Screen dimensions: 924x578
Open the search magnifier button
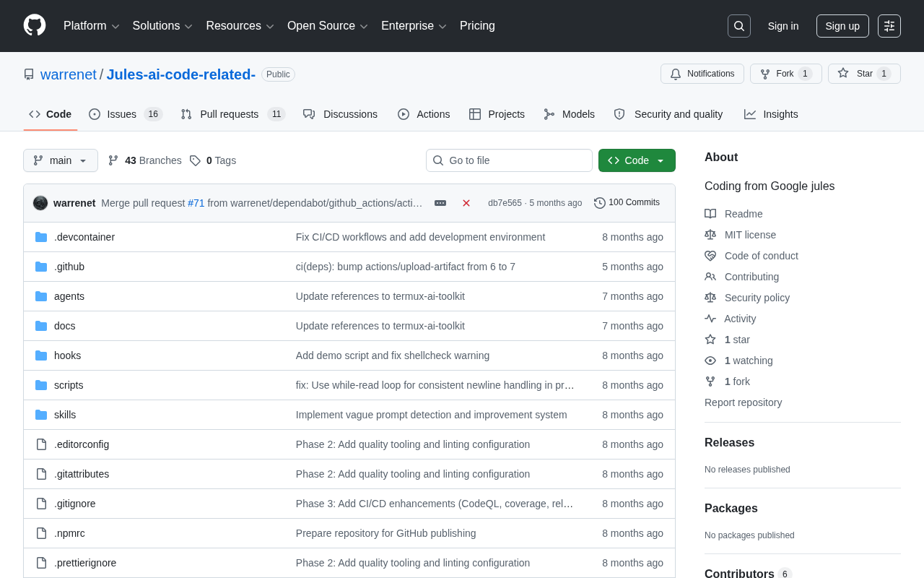pos(739,26)
